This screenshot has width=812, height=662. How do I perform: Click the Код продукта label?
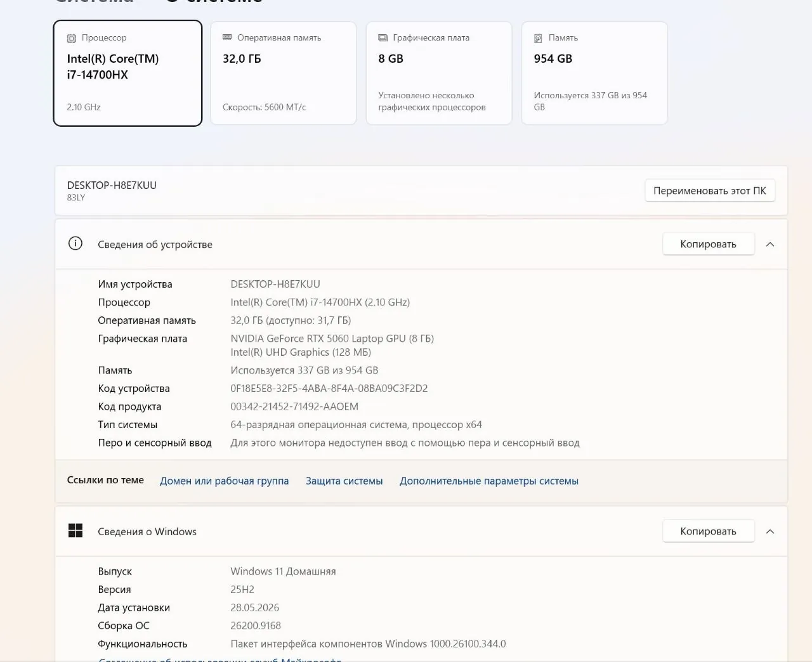click(129, 406)
